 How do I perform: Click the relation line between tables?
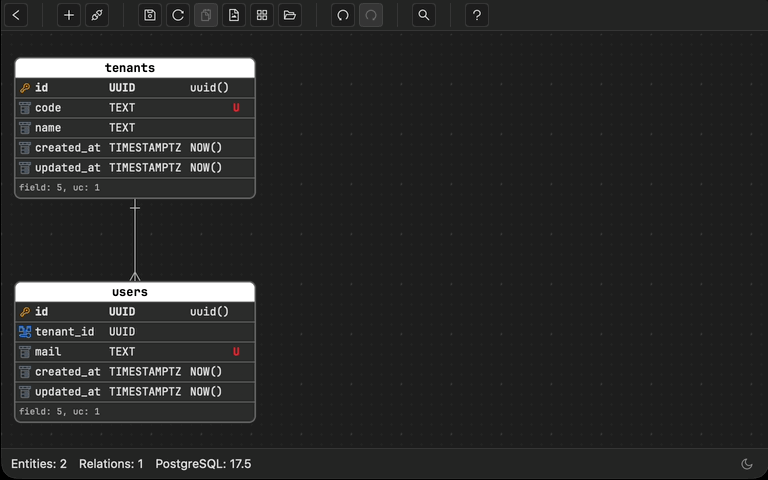135,240
